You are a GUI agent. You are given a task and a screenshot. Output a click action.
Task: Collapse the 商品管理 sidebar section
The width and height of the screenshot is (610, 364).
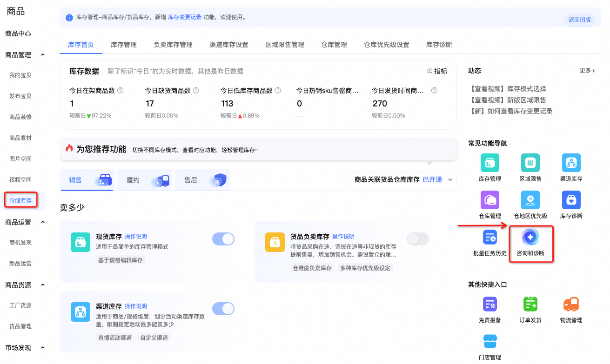tap(43, 55)
